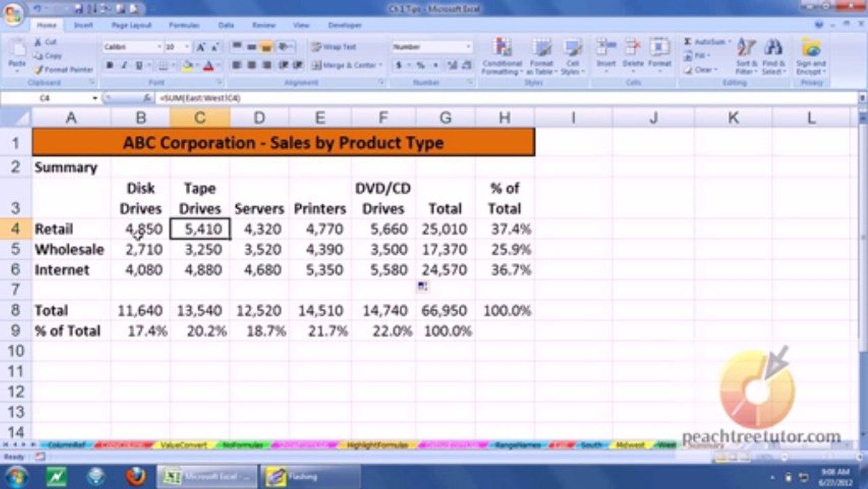Align text left
Image resolution: width=868 pixels, height=489 pixels.
tap(237, 65)
